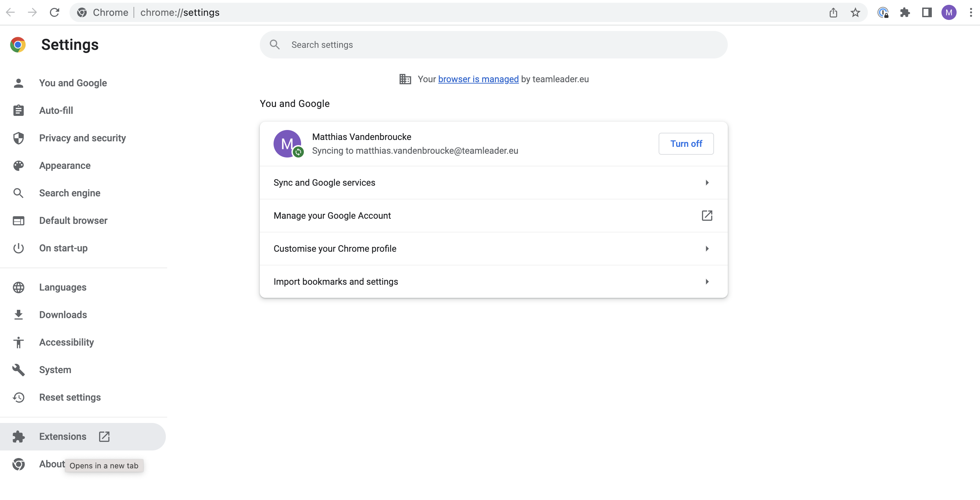The width and height of the screenshot is (980, 500).
Task: Toggle the side panel icon
Action: (x=927, y=12)
